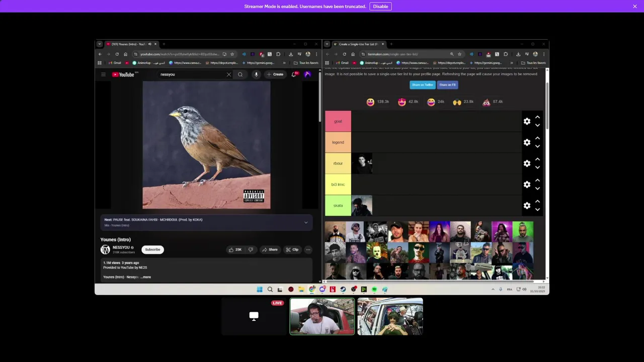Viewport: 644px width, 362px height.
Task: Open settings gear for the 'skata' tier row
Action: point(527,206)
